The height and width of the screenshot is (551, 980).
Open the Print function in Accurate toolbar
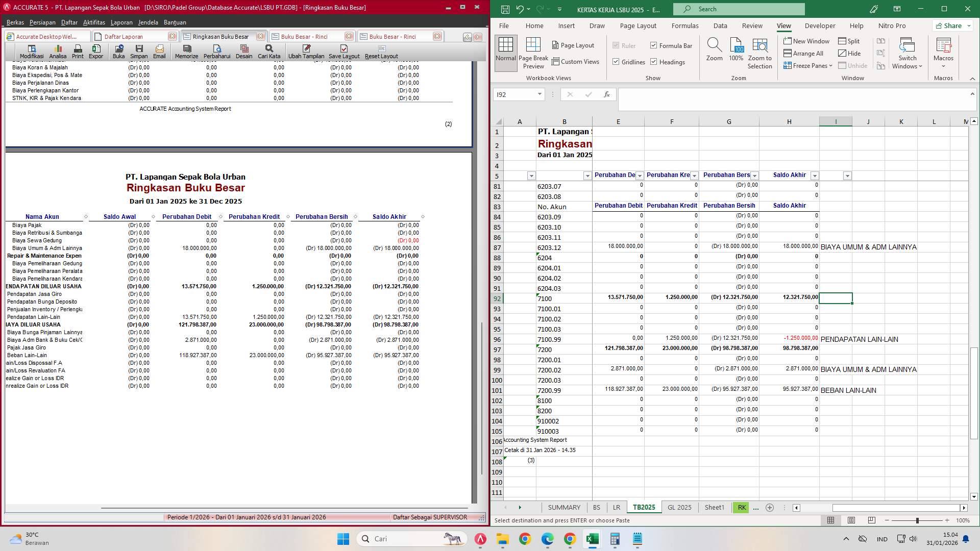78,51
